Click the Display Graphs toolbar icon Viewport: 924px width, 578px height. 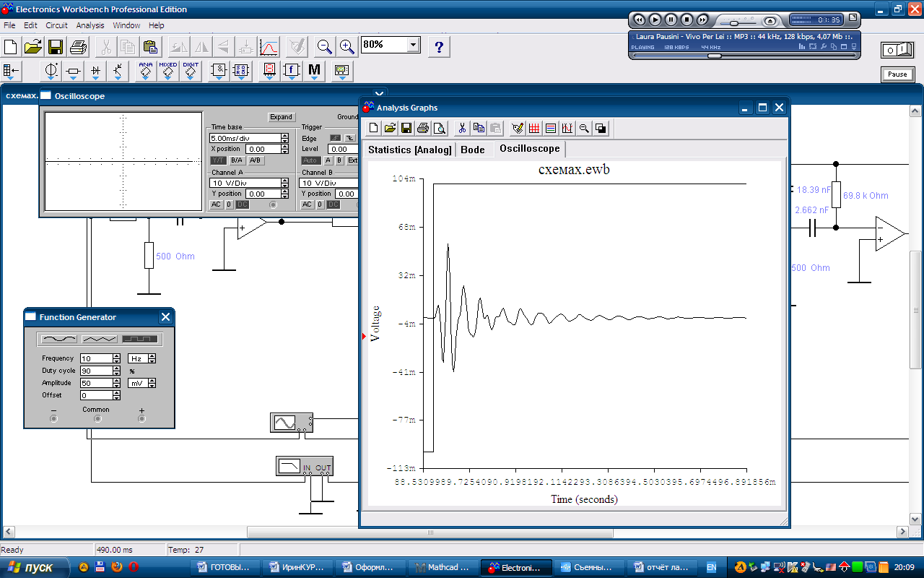click(269, 48)
